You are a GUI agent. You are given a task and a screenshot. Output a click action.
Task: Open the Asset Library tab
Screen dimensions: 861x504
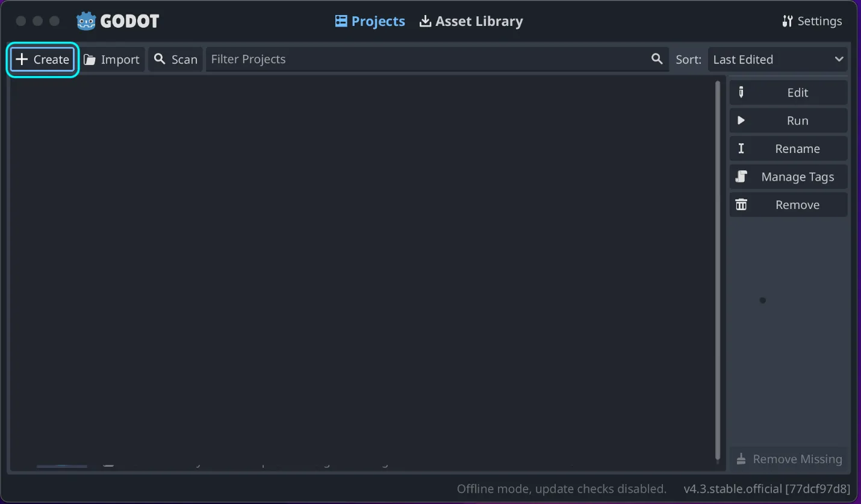471,21
